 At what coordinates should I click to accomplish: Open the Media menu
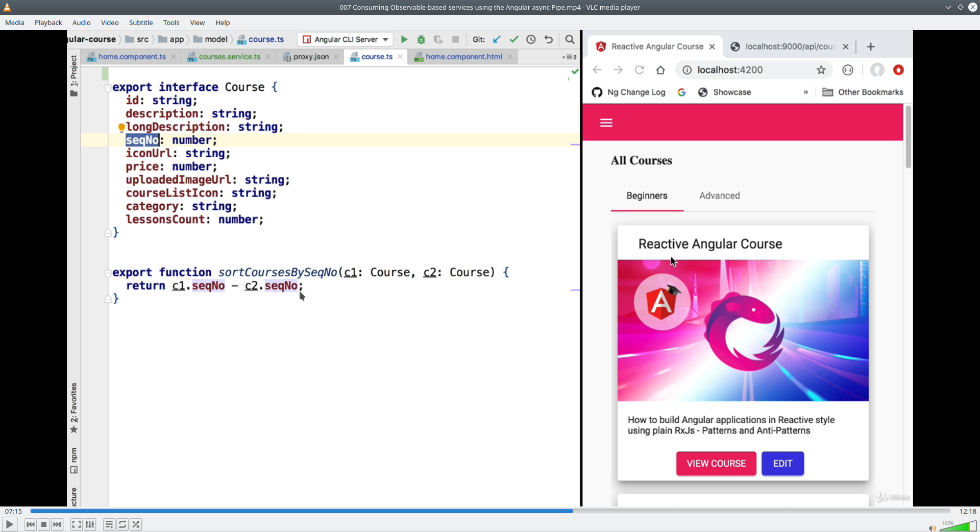tap(15, 22)
